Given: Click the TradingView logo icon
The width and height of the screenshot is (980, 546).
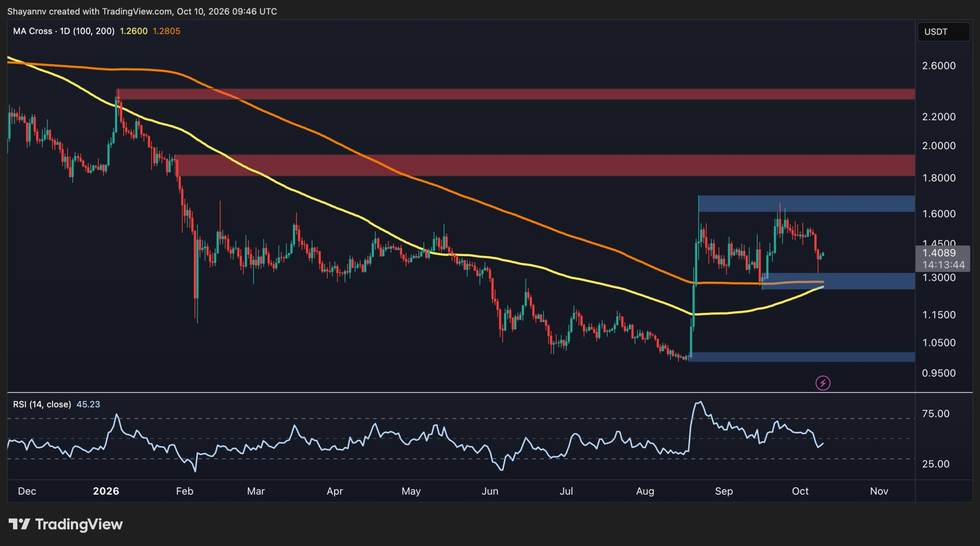Looking at the screenshot, I should (19, 524).
